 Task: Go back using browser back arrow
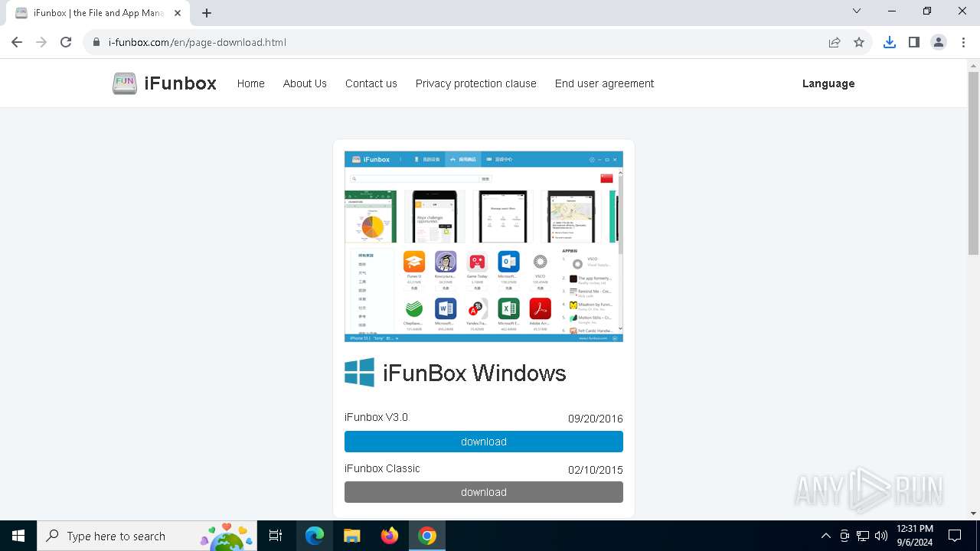coord(17,42)
